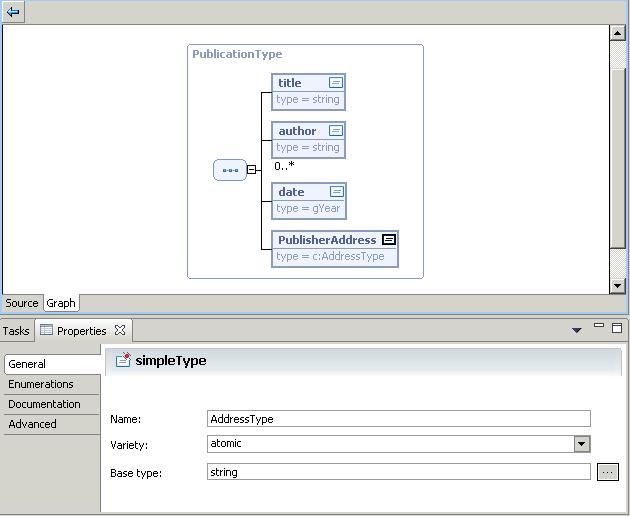Click the title element icon

(336, 83)
